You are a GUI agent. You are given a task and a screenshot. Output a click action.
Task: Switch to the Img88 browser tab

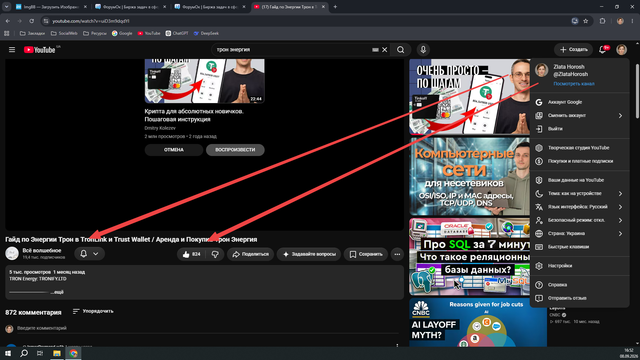click(x=51, y=7)
